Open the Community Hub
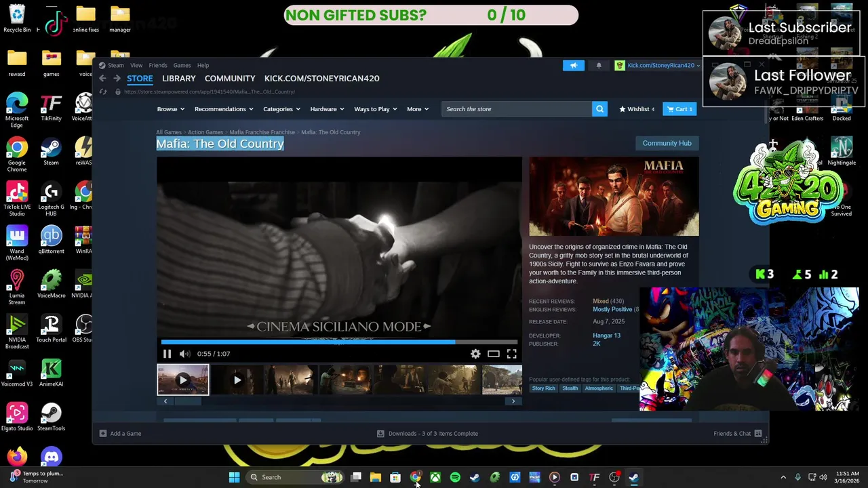The image size is (868, 488). click(x=667, y=143)
